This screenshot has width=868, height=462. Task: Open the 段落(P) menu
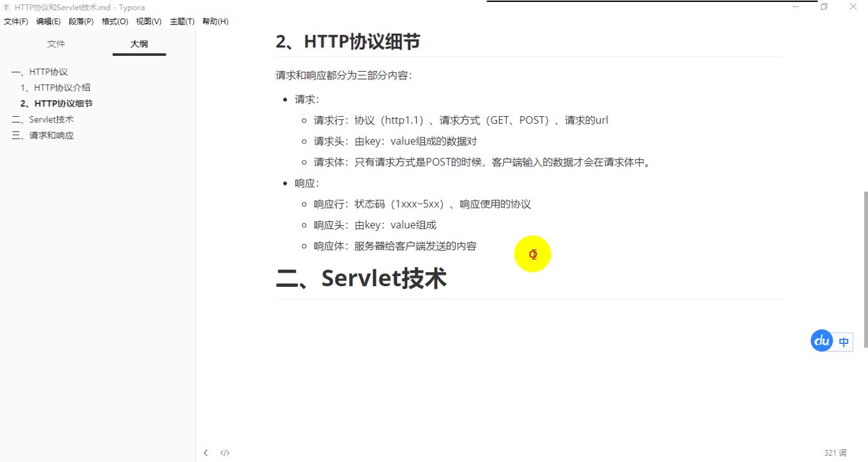pos(81,21)
